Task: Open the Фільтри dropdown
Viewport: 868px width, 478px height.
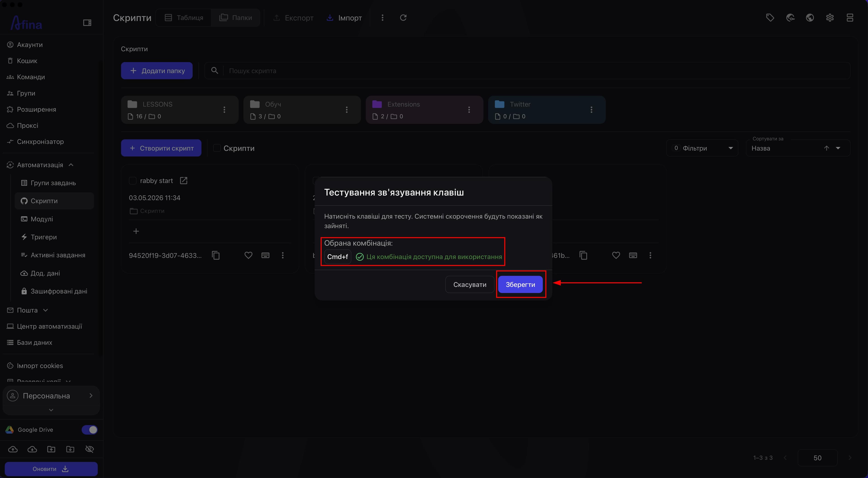Action: click(702, 148)
